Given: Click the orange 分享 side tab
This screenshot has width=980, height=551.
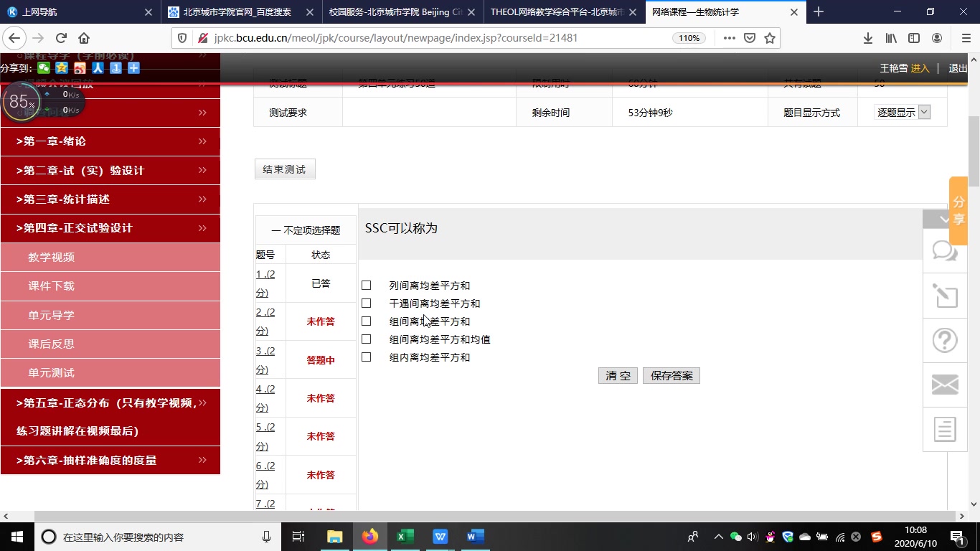Looking at the screenshot, I should (x=958, y=211).
